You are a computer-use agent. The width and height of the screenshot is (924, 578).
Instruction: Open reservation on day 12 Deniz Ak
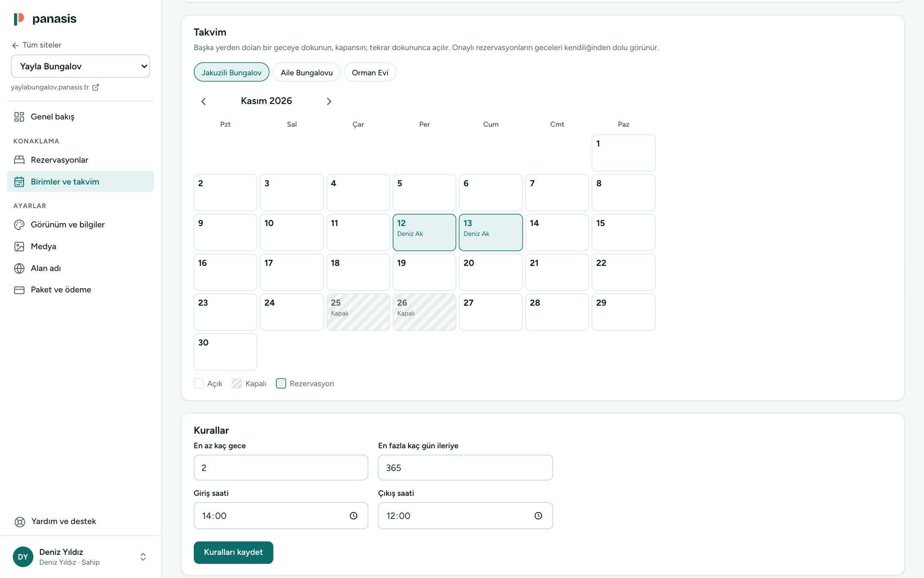point(424,232)
